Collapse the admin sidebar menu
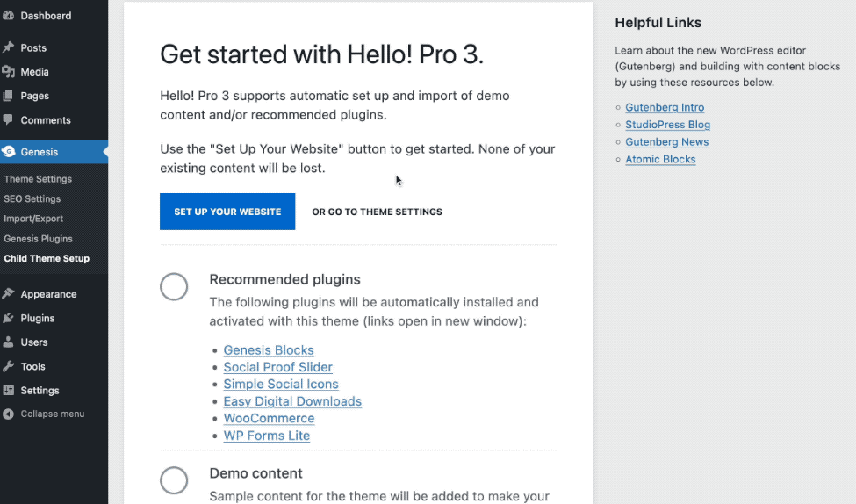 coord(43,414)
